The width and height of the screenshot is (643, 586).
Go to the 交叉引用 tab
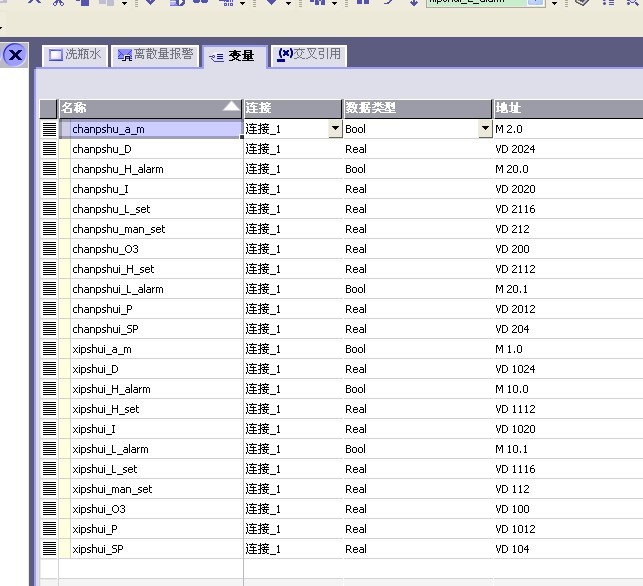click(x=309, y=55)
